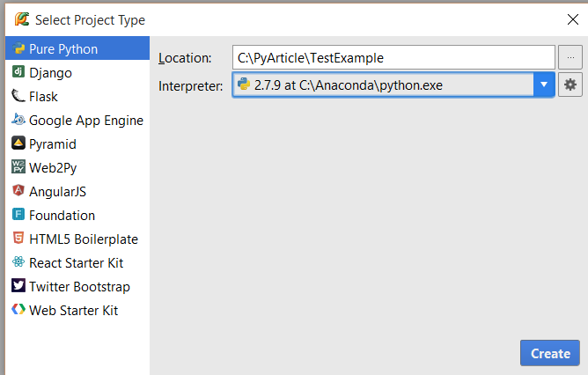Select Web Starter Kit label
The image size is (588, 375).
(x=74, y=311)
